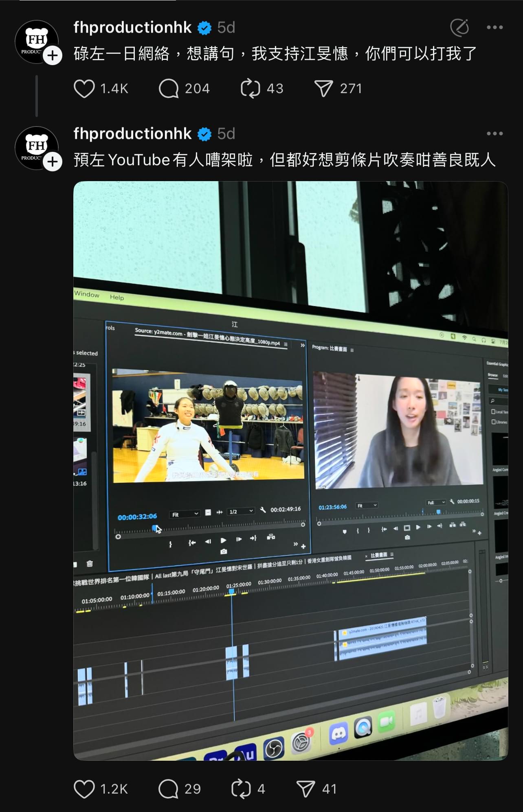Click Go to Out in Source monitor
This screenshot has width=523, height=812.
click(253, 538)
